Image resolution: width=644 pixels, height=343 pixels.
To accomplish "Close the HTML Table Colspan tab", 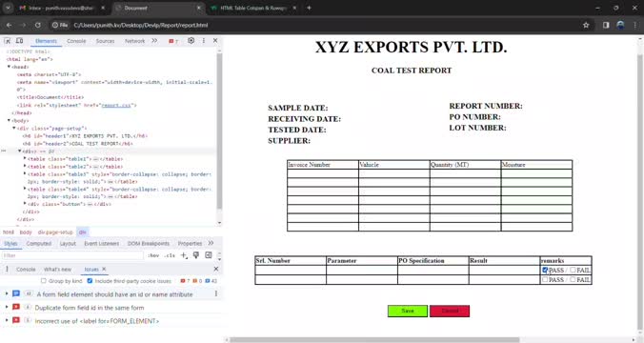I will (x=294, y=8).
